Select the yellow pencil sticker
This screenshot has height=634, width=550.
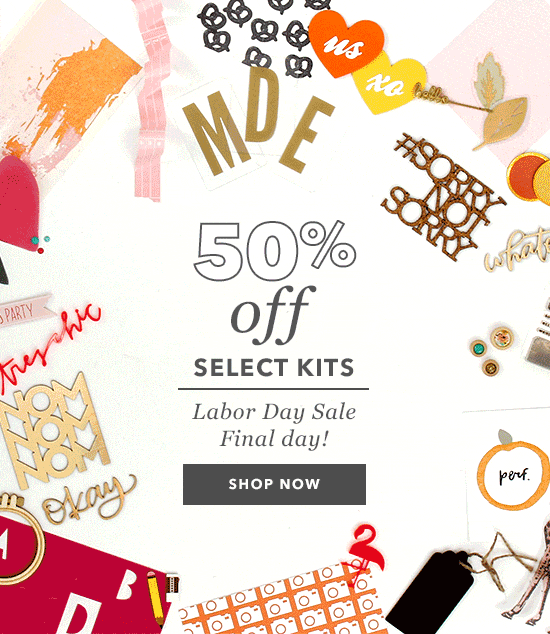coord(156,598)
